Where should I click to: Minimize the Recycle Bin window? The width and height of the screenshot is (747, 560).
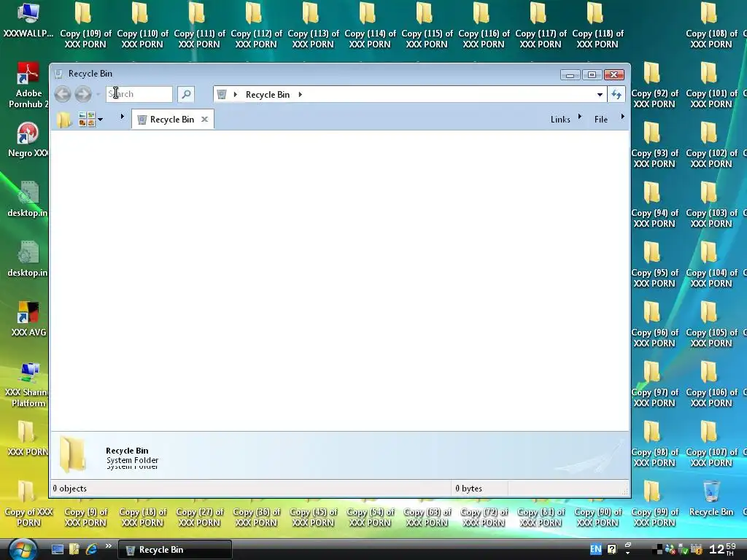(570, 75)
